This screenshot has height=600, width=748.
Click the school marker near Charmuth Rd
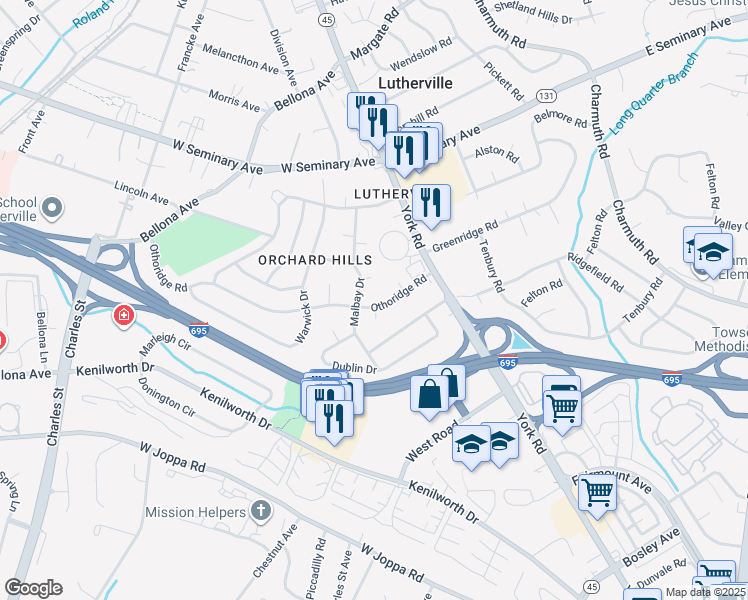tap(713, 253)
